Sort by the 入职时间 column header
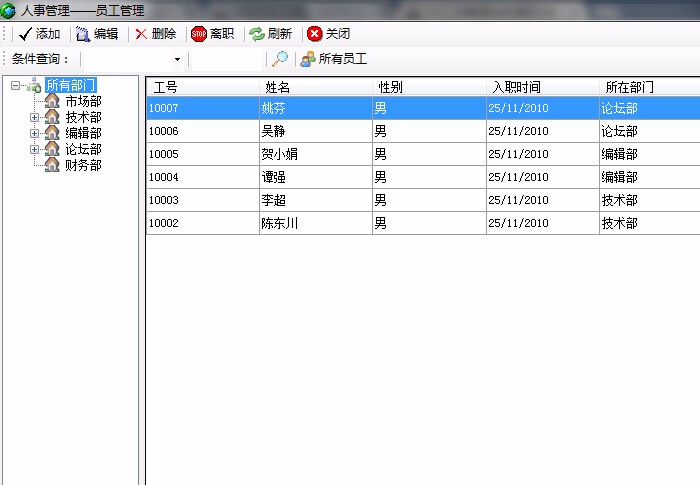The height and width of the screenshot is (485, 700). [x=542, y=87]
